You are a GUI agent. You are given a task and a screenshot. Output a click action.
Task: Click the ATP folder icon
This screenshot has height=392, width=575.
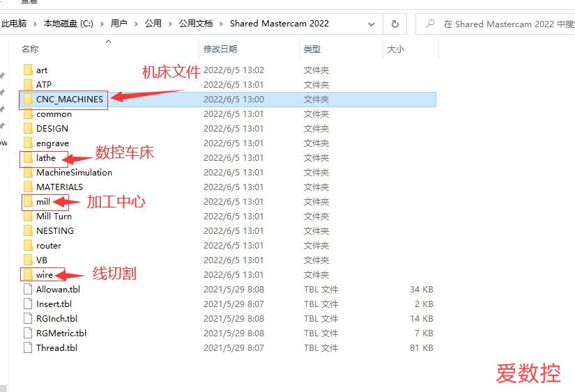coord(28,85)
